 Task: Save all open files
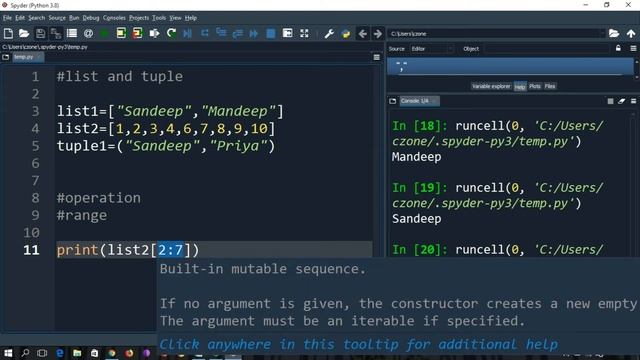pyautogui.click(x=56, y=33)
